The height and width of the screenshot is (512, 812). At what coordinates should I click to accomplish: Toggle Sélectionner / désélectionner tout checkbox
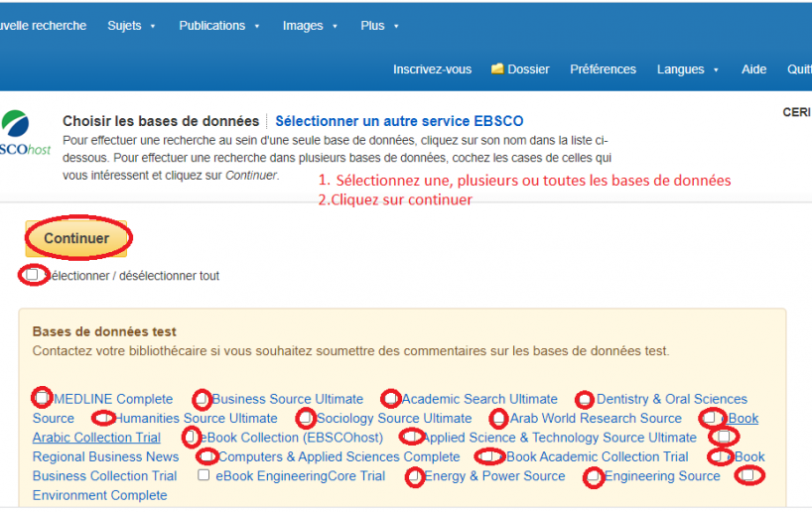(32, 275)
